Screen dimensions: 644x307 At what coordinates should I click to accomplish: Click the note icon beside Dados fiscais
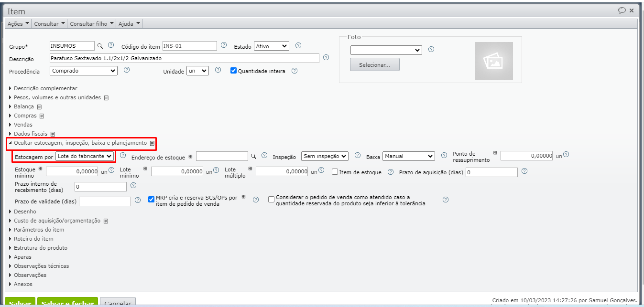tap(53, 134)
